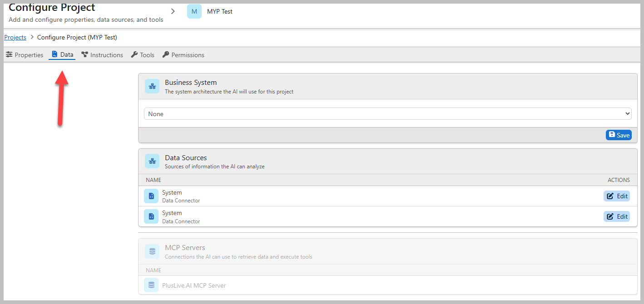This screenshot has height=304, width=644.
Task: Click the Data Sources section title
Action: (186, 158)
